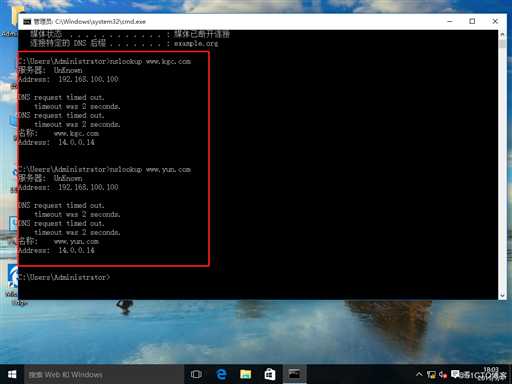Minimize the cmd.exe window
Image resolution: width=512 pixels, height=384 pixels.
[450, 21]
